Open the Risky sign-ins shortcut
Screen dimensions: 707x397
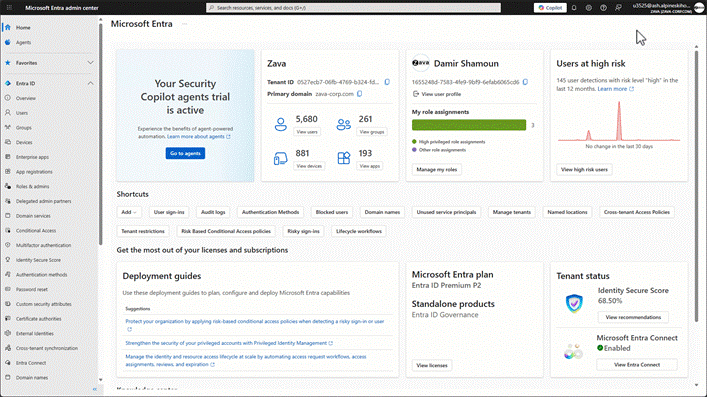click(303, 231)
